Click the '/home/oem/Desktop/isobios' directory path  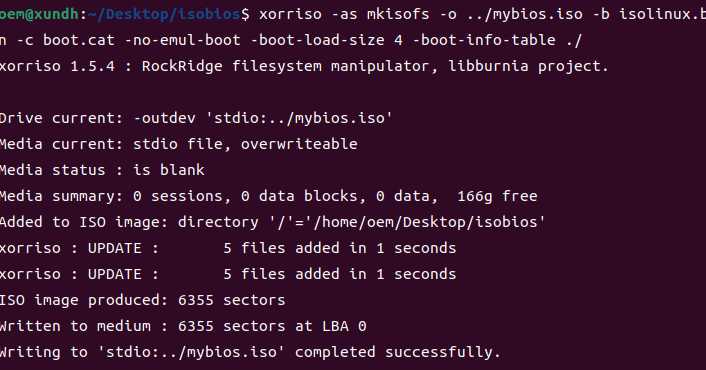click(429, 222)
